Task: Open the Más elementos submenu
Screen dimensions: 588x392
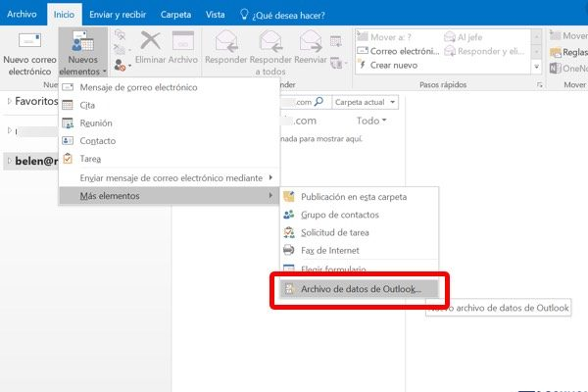Action: 170,196
